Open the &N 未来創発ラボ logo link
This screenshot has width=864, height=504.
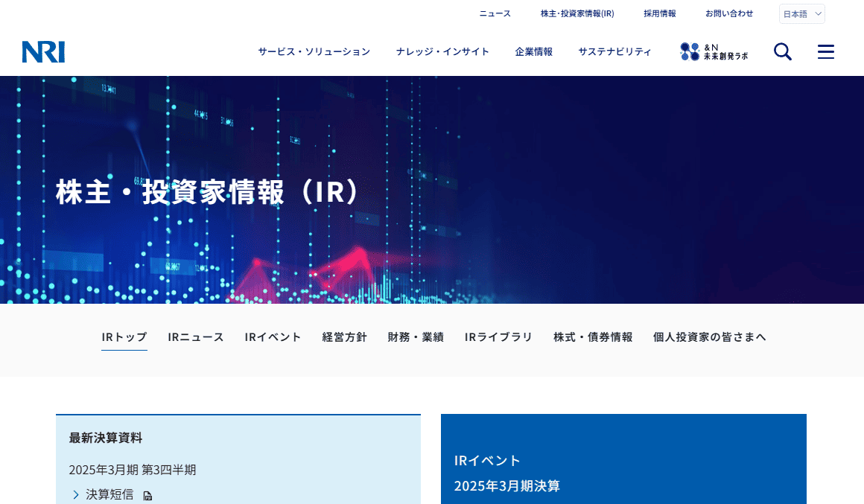(x=714, y=52)
